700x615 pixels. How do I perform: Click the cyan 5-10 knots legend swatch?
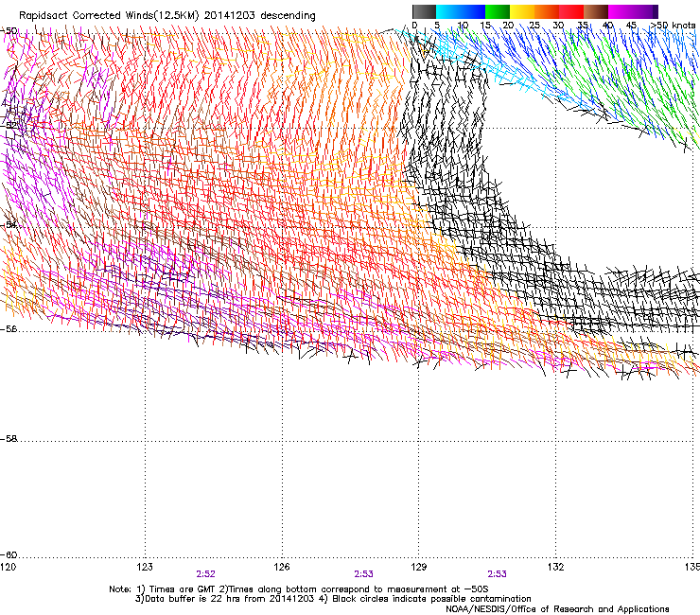tap(448, 11)
